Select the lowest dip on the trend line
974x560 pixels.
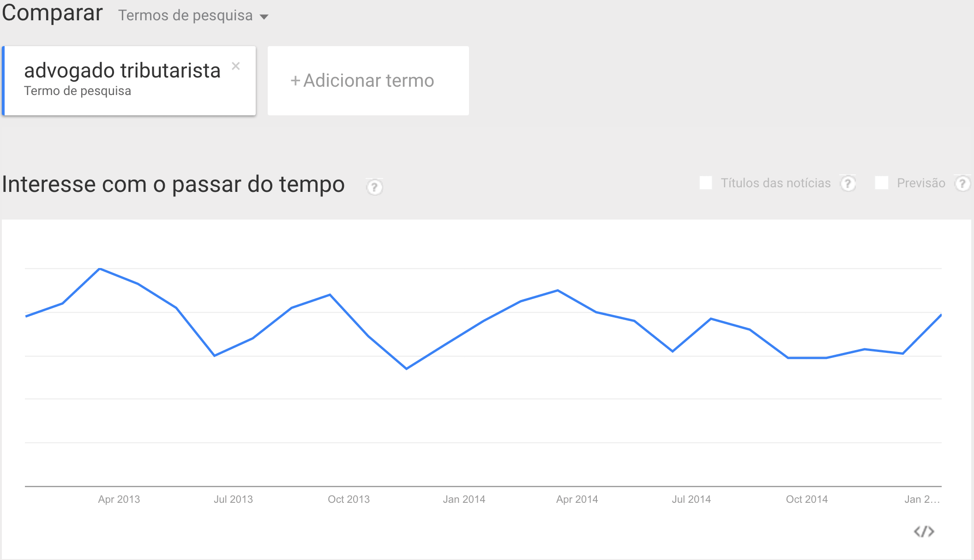(407, 369)
